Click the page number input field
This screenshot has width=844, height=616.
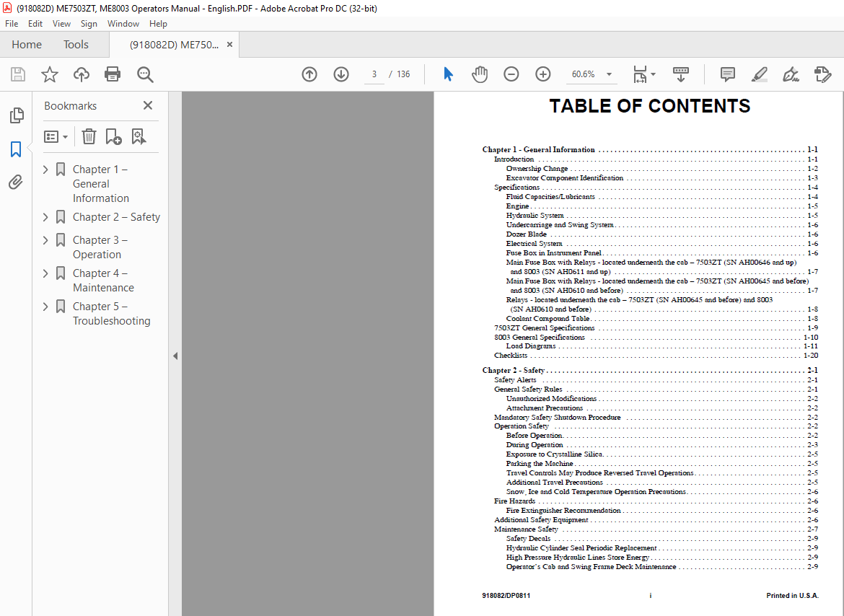coord(374,74)
